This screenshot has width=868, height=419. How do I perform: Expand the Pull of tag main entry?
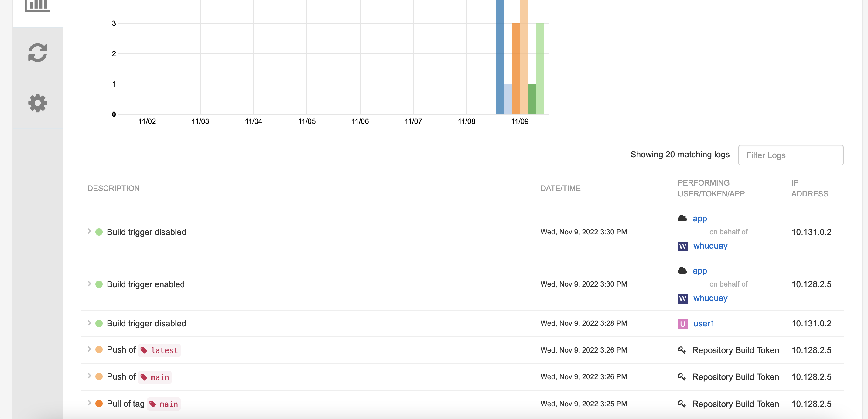pyautogui.click(x=89, y=403)
